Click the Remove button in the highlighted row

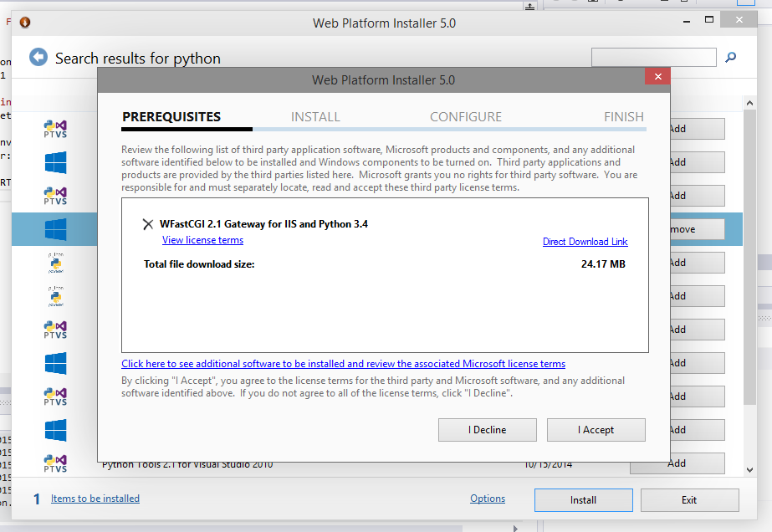pos(698,229)
